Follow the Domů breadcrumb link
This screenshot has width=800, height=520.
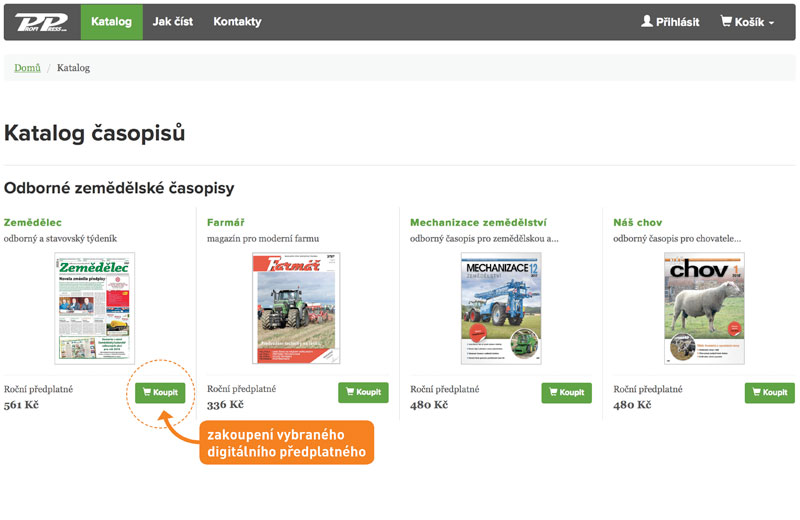click(x=27, y=68)
